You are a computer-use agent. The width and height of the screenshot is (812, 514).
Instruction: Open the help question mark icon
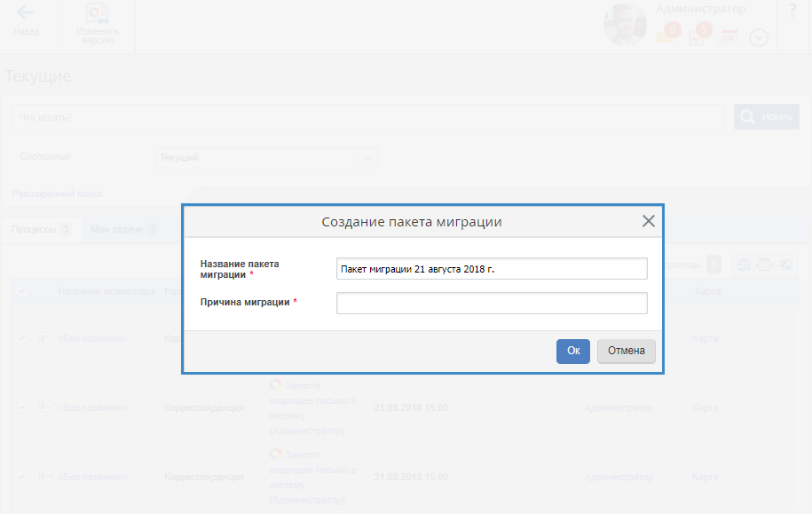(792, 11)
